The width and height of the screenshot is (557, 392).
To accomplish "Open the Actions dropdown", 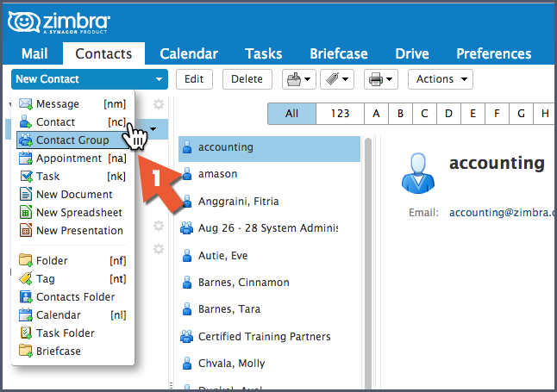I will [441, 78].
